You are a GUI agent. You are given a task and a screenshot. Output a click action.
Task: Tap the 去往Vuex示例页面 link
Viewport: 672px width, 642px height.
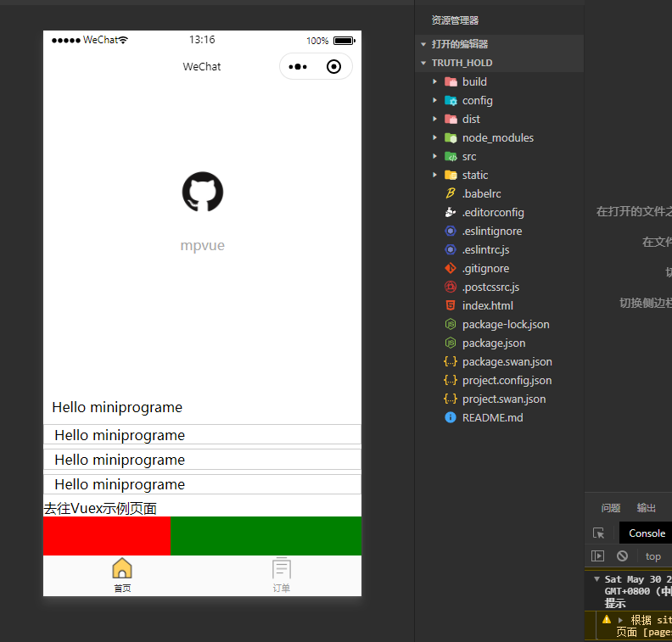coord(100,509)
